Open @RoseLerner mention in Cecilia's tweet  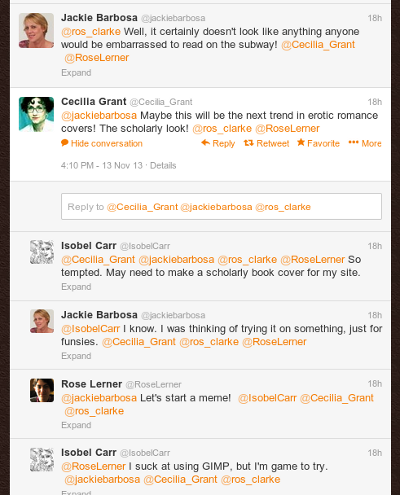point(287,128)
